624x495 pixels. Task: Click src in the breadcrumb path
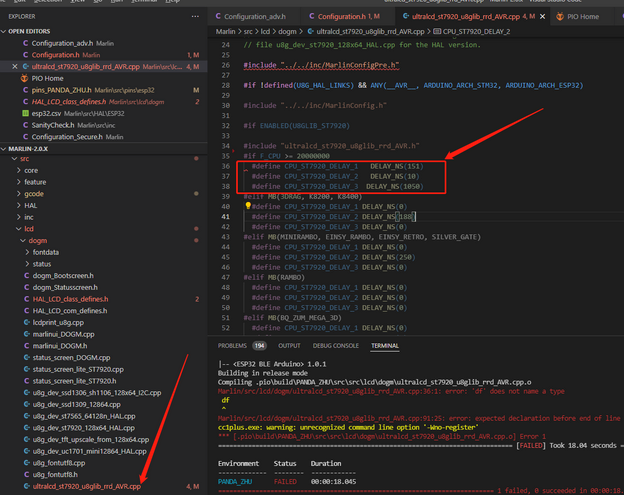[248, 31]
